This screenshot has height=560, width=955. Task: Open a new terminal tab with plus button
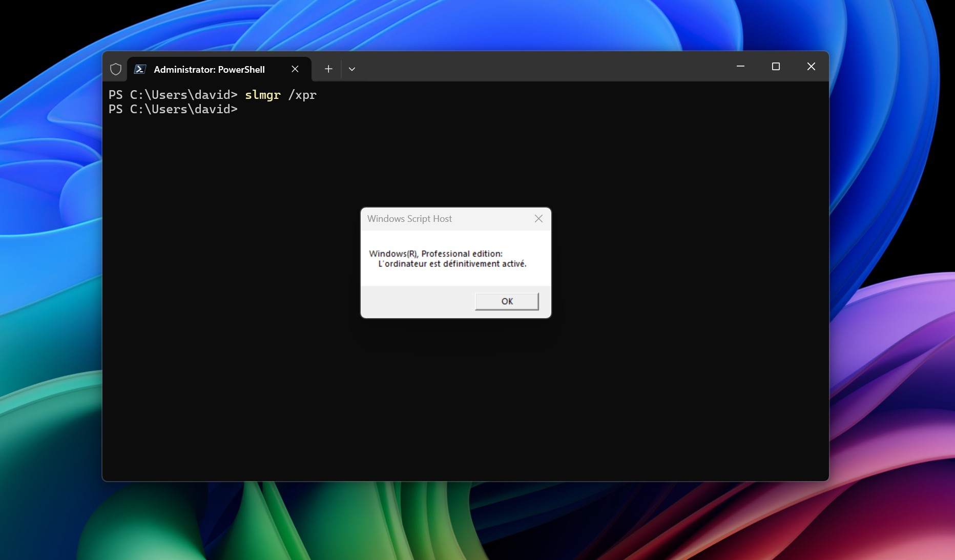(328, 69)
